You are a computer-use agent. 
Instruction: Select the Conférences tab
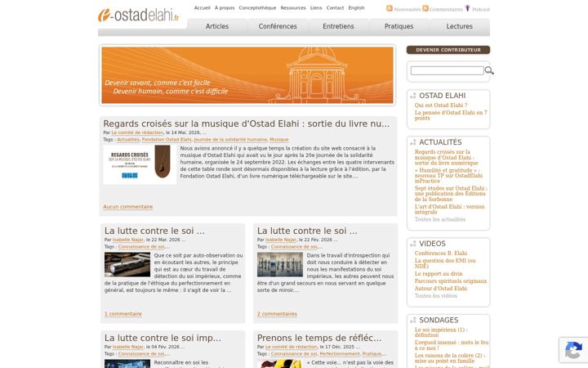[x=278, y=26]
